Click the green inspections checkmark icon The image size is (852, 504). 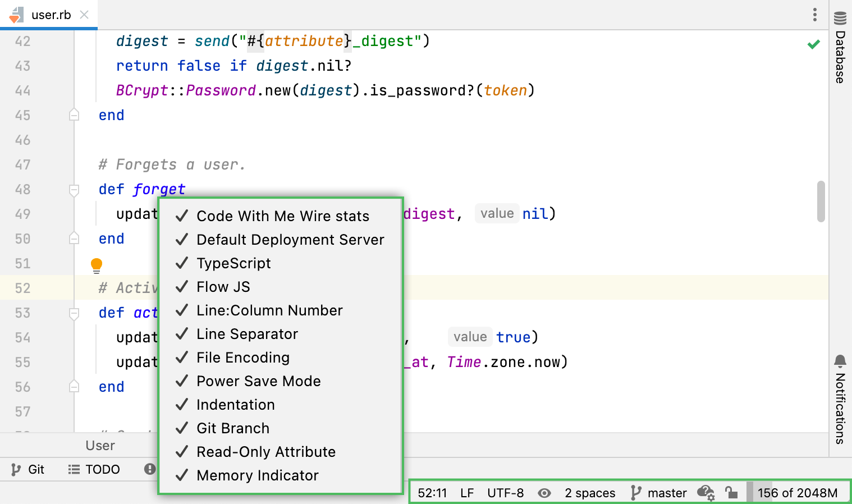pos(813,44)
